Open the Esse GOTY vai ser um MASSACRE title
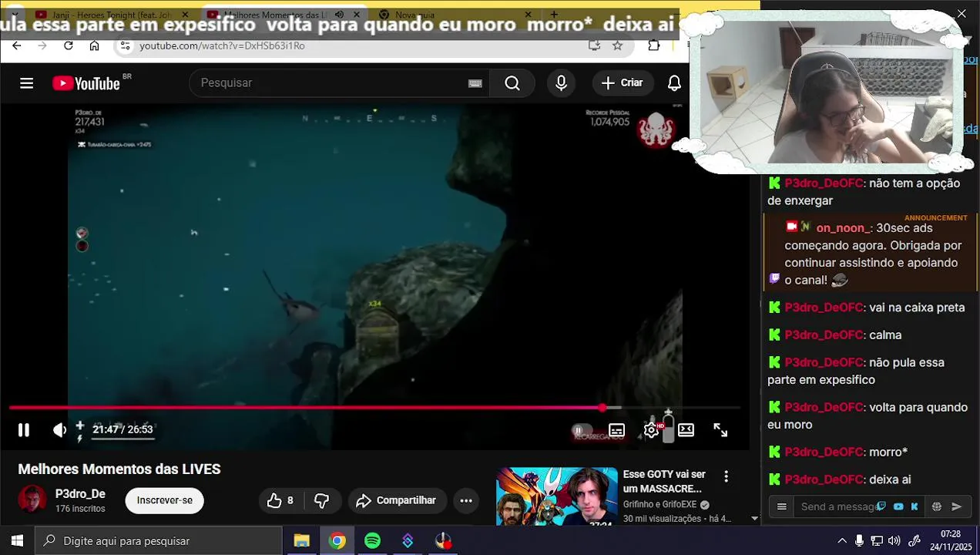 (x=664, y=482)
